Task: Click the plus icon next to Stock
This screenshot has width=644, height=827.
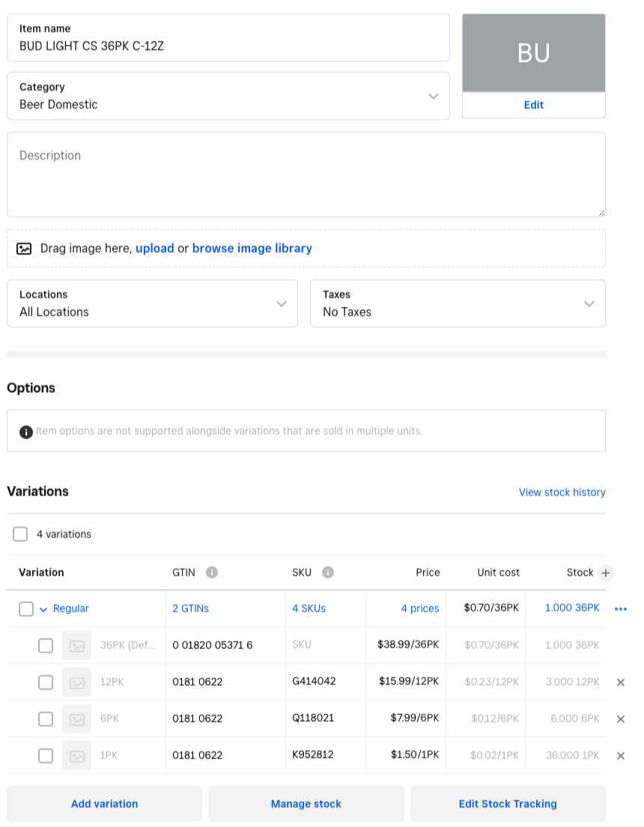Action: 606,573
